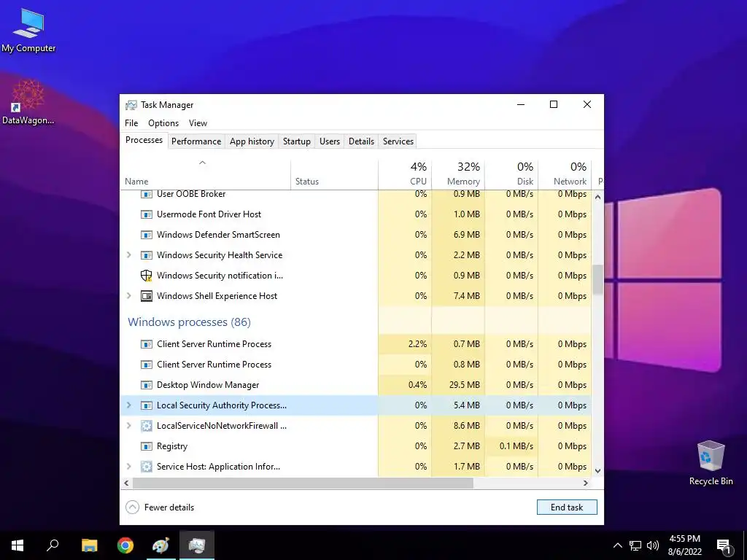Screen dimensions: 747x560
Task: Click the 29.5 MB memory value
Action: coord(465,385)
